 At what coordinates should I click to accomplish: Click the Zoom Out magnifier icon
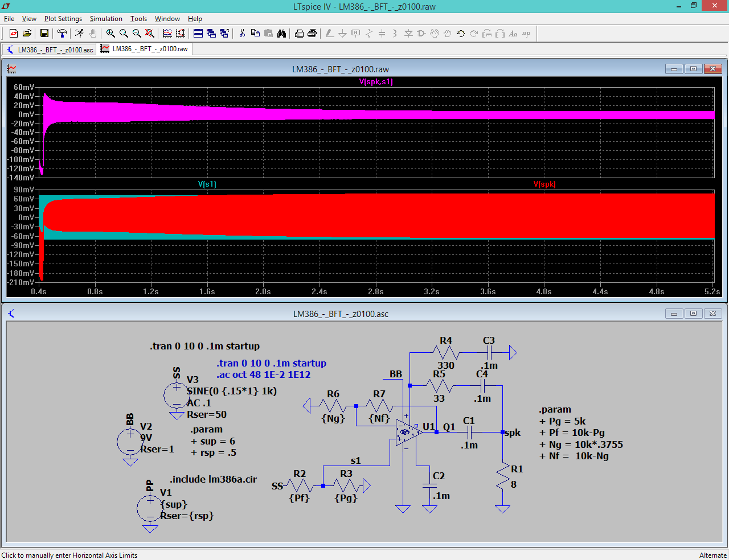[137, 34]
